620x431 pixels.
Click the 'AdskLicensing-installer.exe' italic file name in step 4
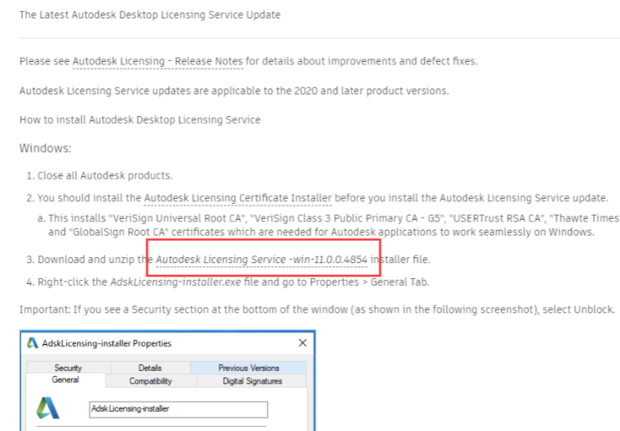tap(175, 282)
